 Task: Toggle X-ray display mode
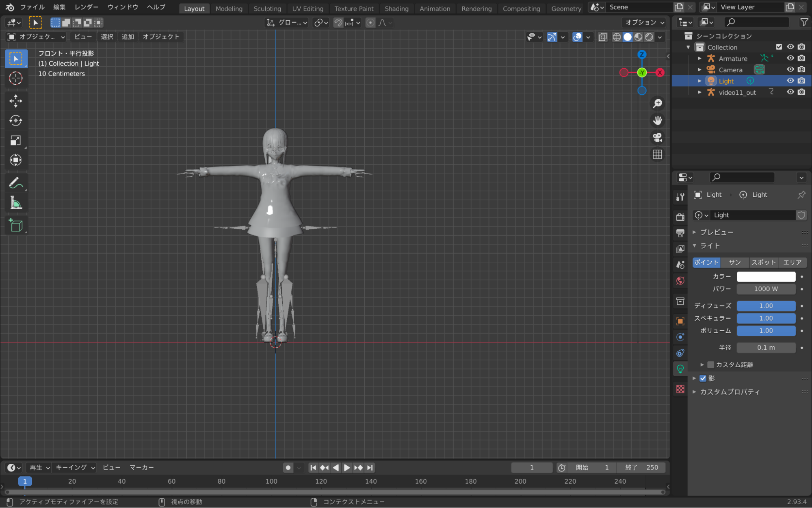click(x=602, y=37)
